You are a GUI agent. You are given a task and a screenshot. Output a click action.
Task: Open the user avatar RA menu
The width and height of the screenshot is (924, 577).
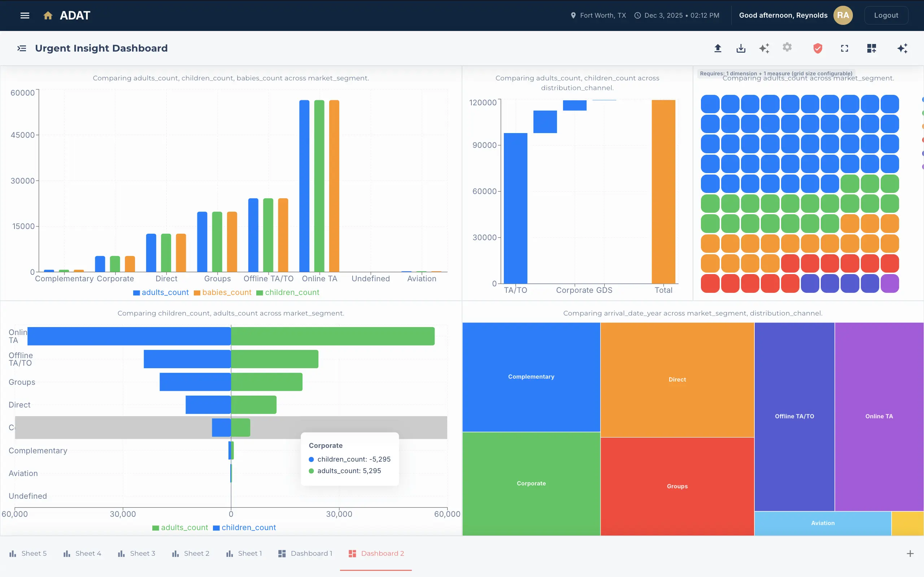(x=842, y=15)
